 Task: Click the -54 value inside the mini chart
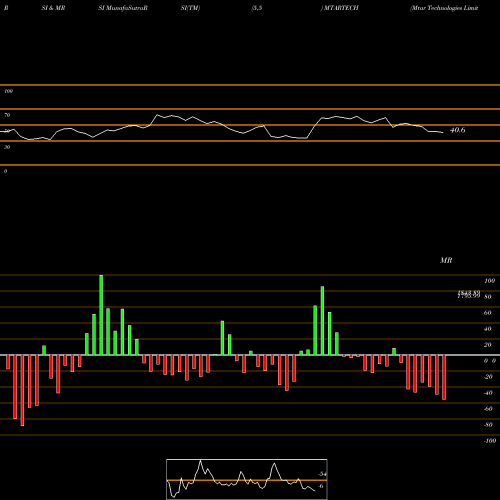coord(322,474)
